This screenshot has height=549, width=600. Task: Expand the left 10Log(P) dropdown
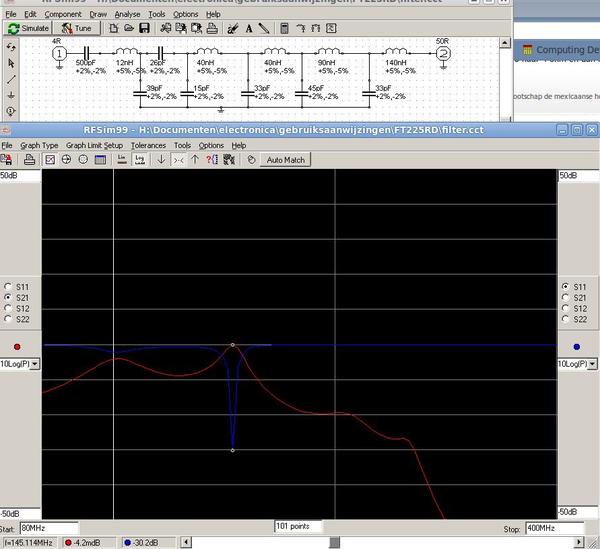tap(35, 364)
